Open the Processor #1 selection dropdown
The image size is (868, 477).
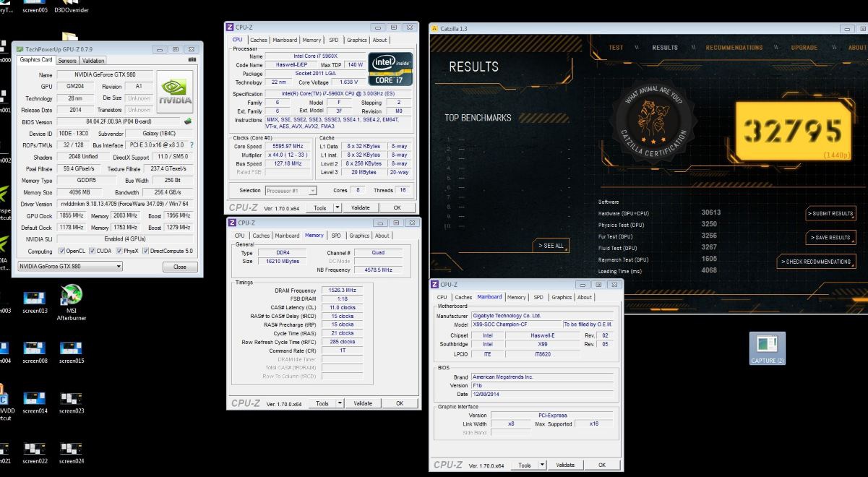pyautogui.click(x=291, y=191)
